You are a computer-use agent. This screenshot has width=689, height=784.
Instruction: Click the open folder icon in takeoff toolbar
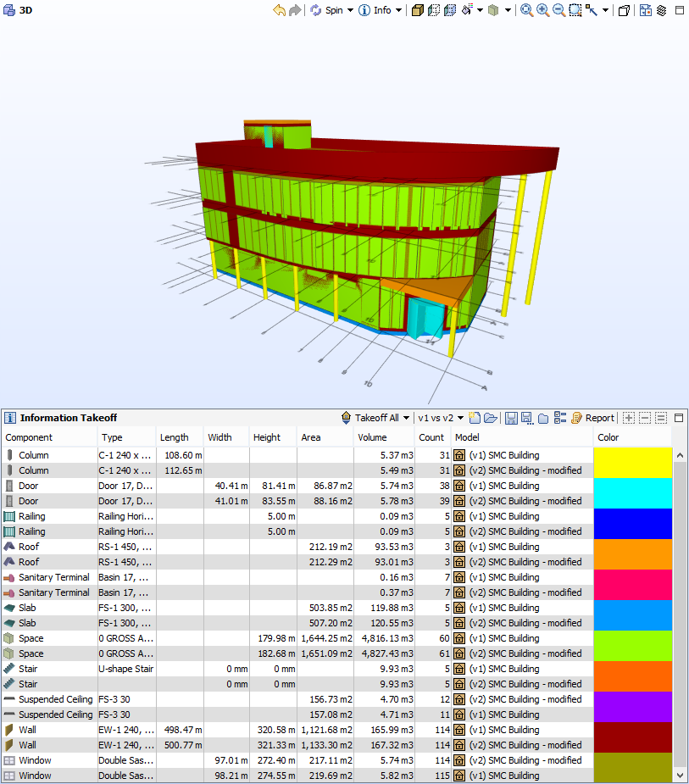point(492,418)
